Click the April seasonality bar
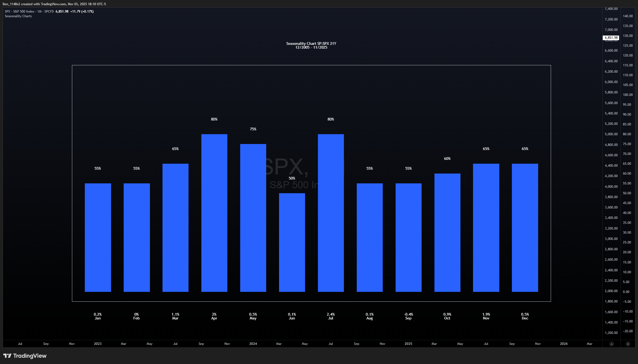638x364 pixels. (214, 213)
